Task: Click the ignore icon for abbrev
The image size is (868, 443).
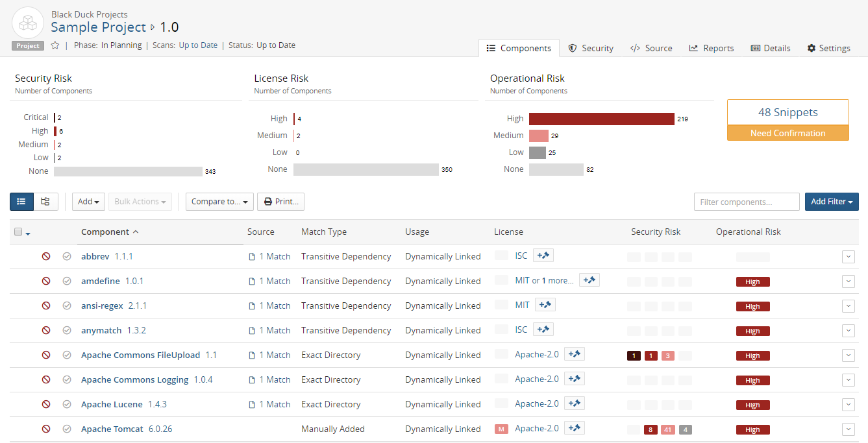Action: 46,257
